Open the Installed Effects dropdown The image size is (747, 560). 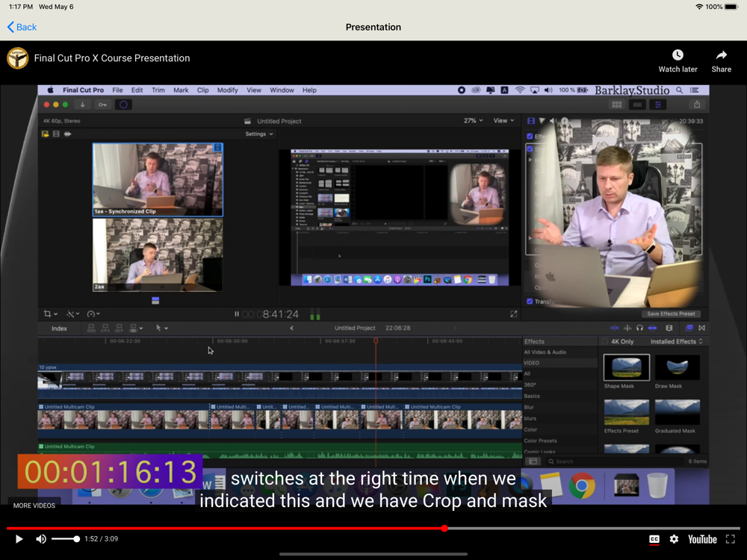677,341
